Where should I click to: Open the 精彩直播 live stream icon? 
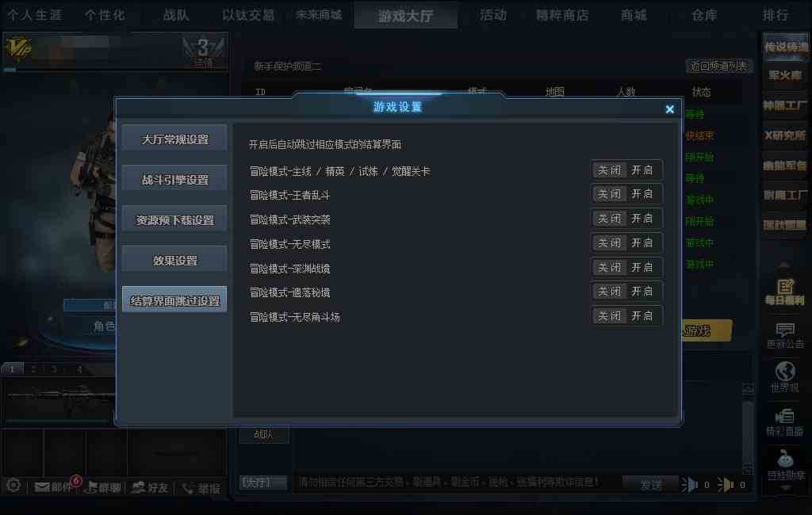(784, 422)
